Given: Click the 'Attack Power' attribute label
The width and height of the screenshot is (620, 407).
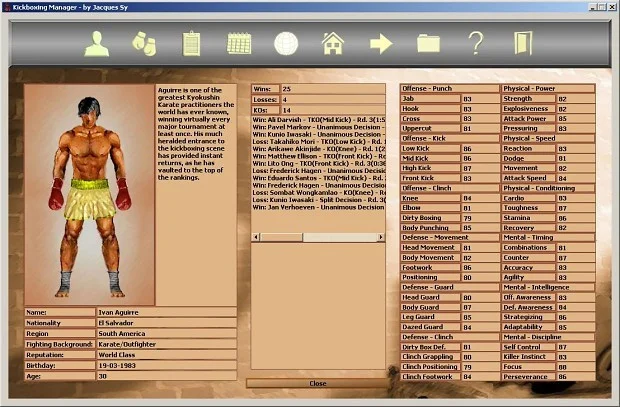Looking at the screenshot, I should [528, 118].
